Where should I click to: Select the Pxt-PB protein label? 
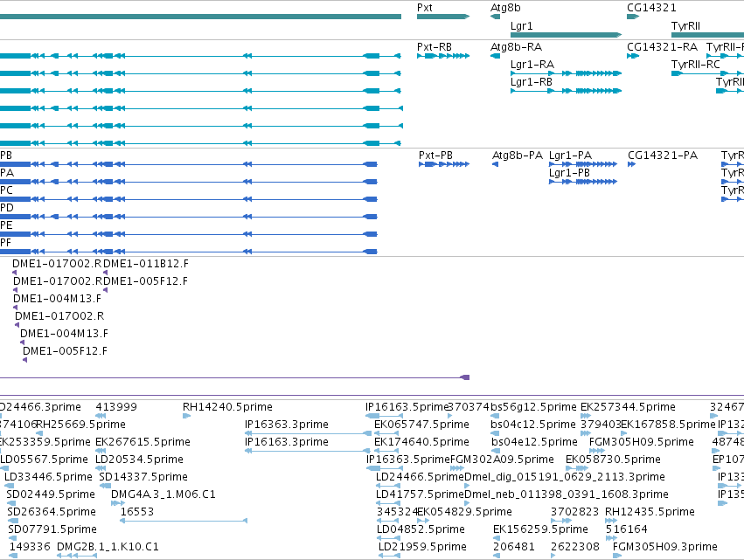(435, 156)
